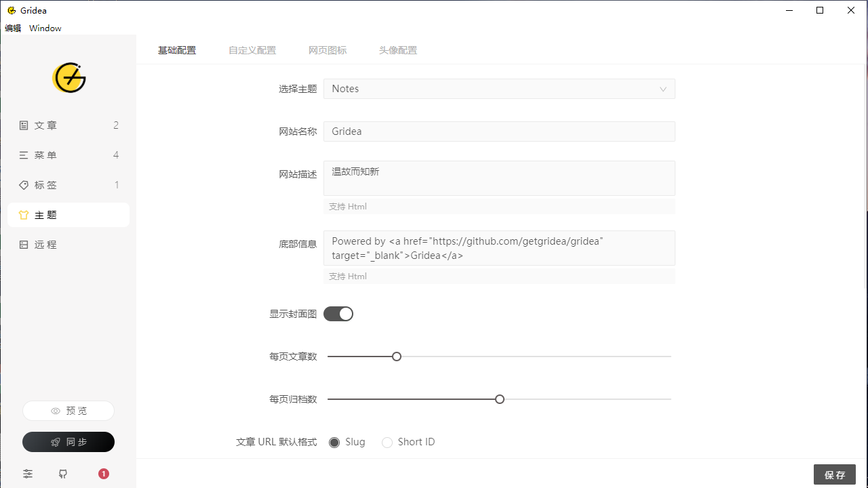The height and width of the screenshot is (488, 868).
Task: Click the red notification badge
Action: tap(103, 474)
